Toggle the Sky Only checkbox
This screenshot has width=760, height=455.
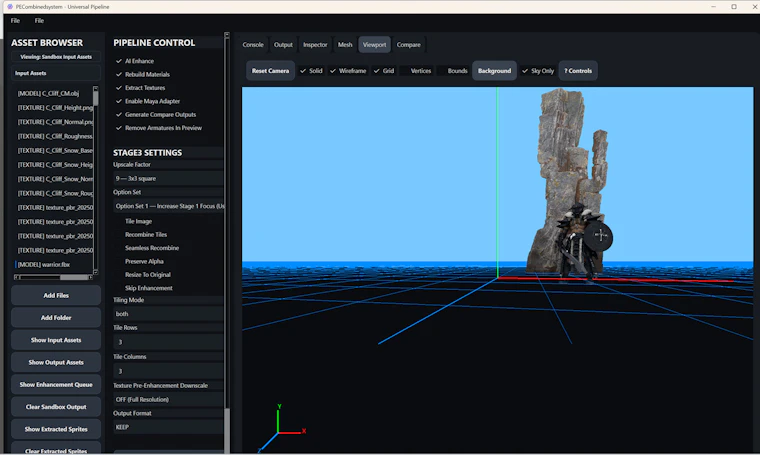click(x=538, y=71)
